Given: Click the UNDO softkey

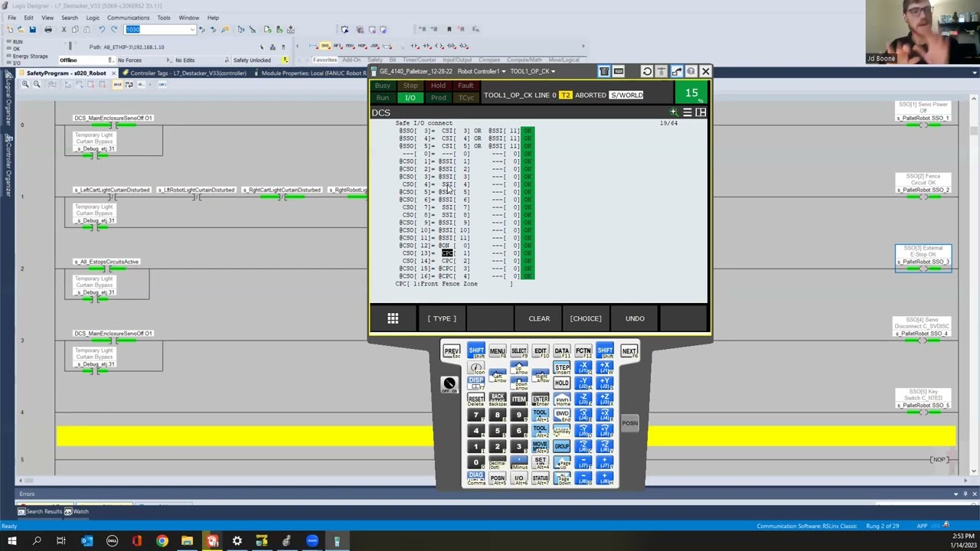Looking at the screenshot, I should point(635,318).
